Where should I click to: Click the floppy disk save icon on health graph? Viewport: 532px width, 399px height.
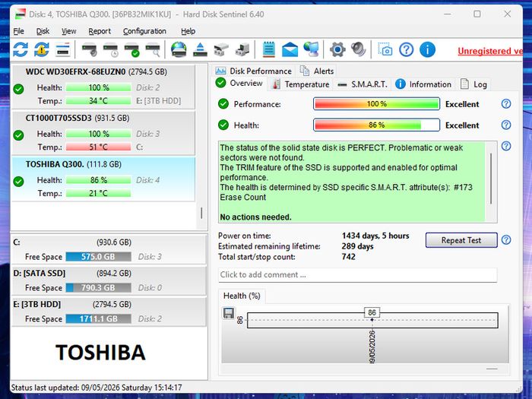coord(228,312)
